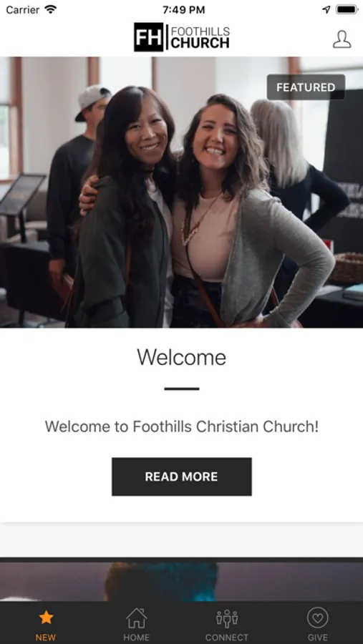Screen dimensions: 363x644
Task: Tap the location arrow status icon
Action: pos(326,9)
